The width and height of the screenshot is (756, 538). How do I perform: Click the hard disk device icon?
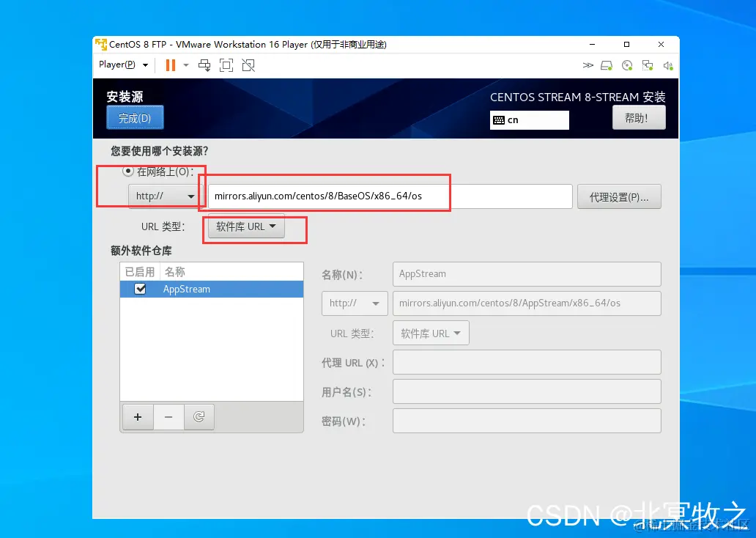point(607,65)
